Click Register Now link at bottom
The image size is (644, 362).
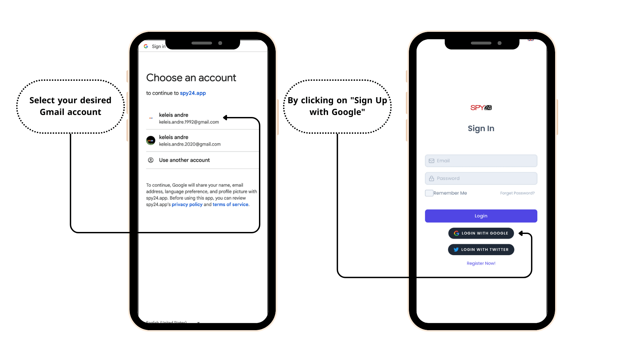481,263
